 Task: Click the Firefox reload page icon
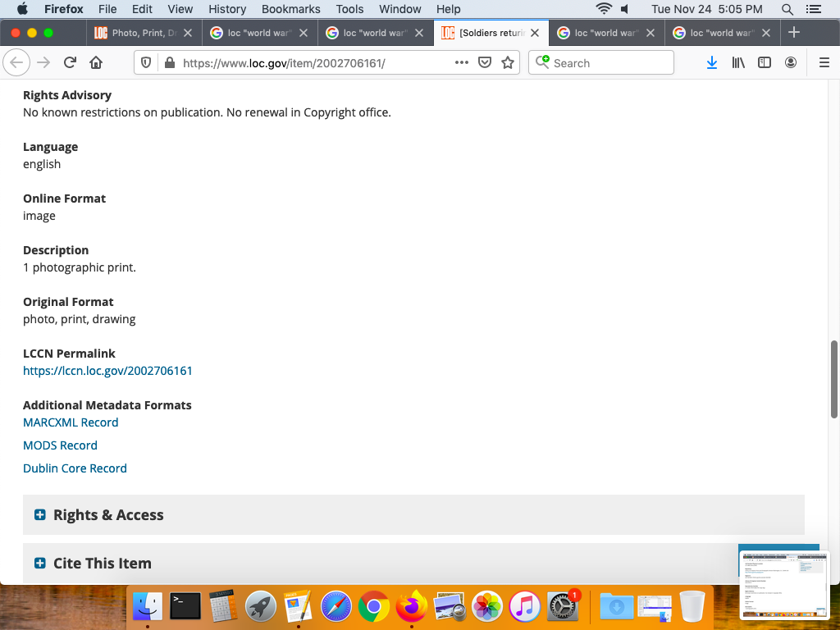[x=71, y=63]
